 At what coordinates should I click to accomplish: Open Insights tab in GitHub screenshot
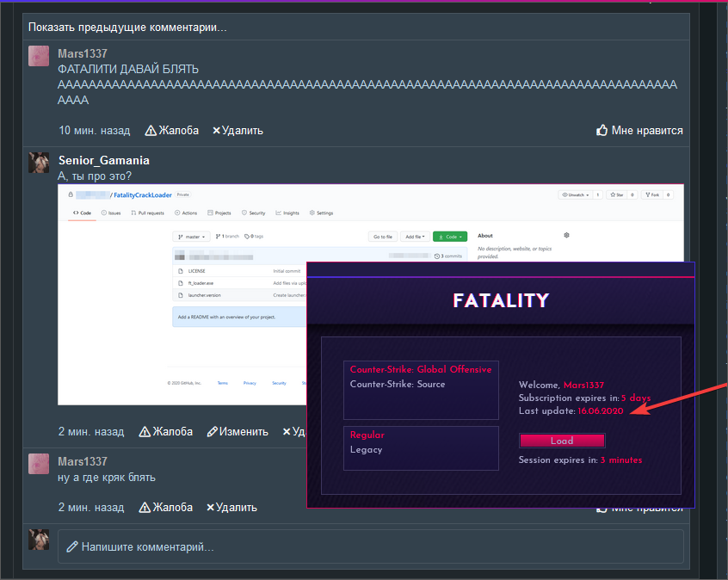click(287, 213)
